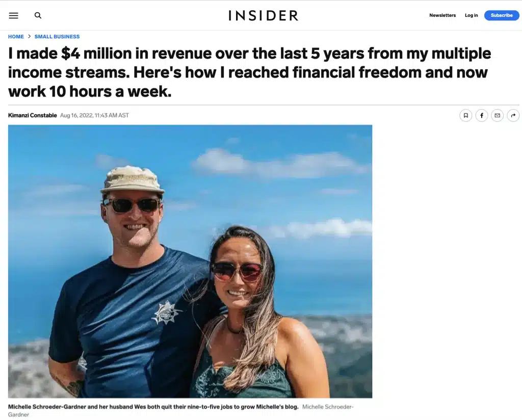Navigate to the HOME breadcrumb
This screenshot has width=522, height=420.
[16, 36]
